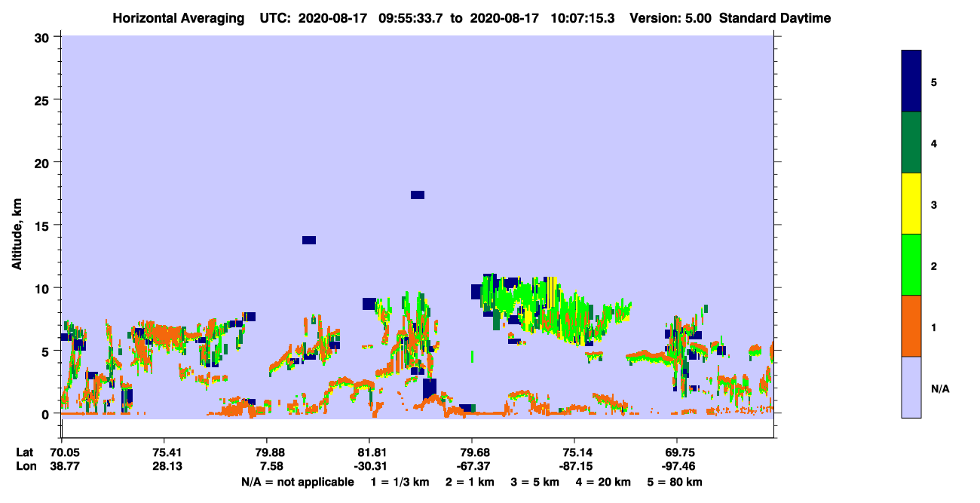Click the 30 km altitude tick label
Viewport: 980px width, 503px height.
point(44,37)
